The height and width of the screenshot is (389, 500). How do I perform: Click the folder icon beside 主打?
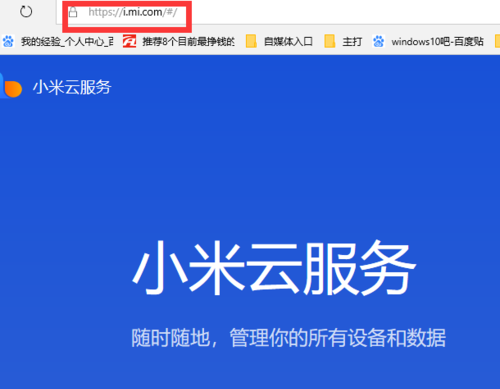[x=330, y=41]
